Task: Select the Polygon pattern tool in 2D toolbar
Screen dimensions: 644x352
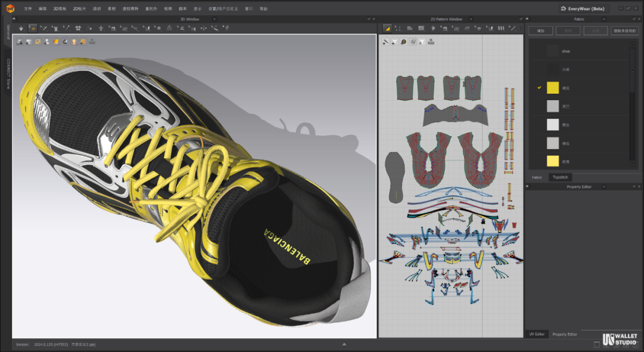Action: click(410, 29)
